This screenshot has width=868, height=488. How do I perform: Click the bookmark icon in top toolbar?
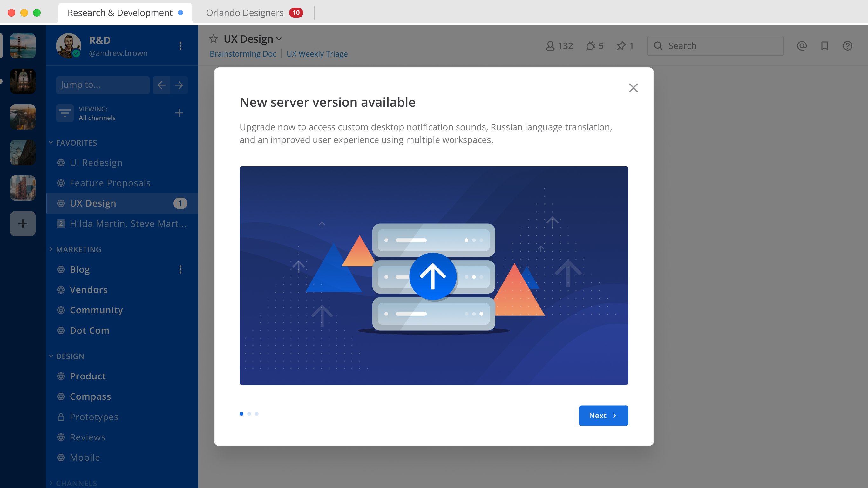[825, 46]
